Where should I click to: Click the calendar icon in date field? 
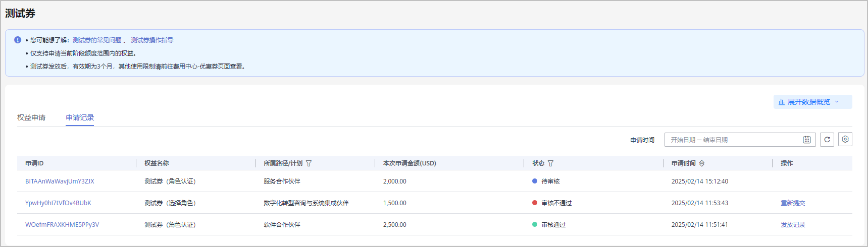click(807, 140)
